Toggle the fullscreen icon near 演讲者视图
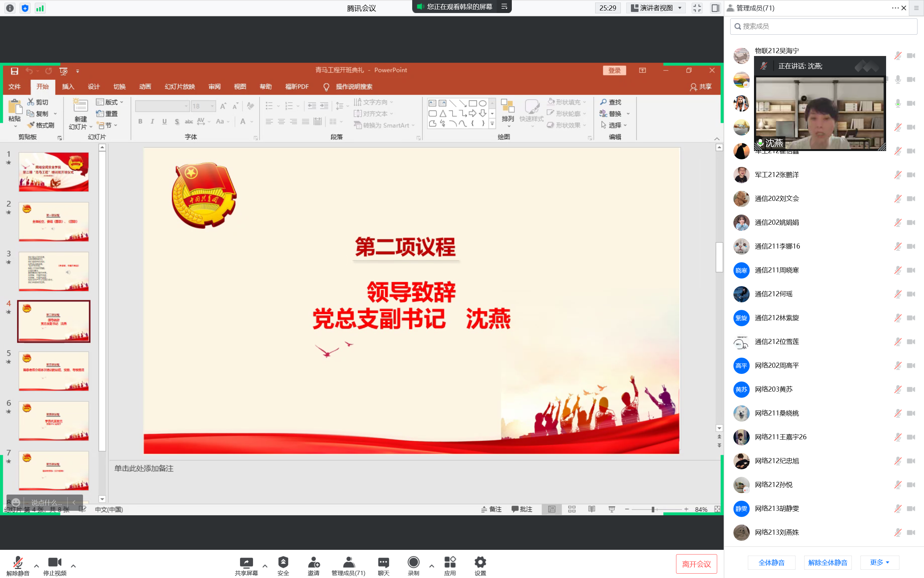This screenshot has width=924, height=578. [697, 8]
